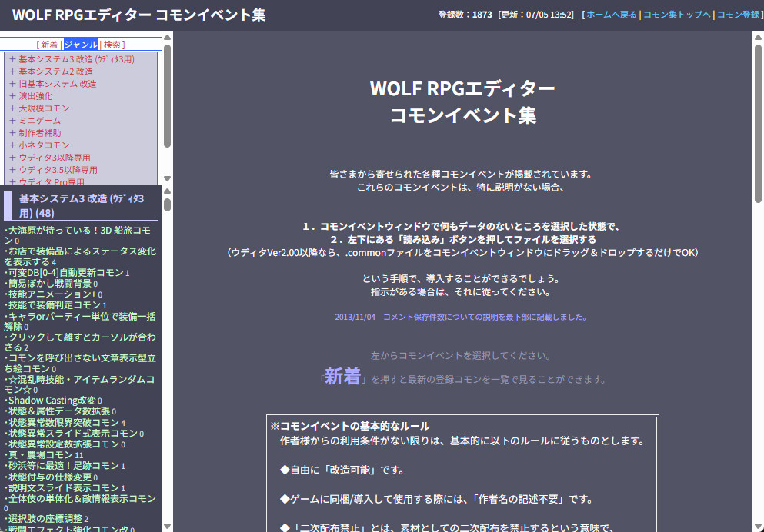The image size is (764, 532).
Task: Open キャラorパーティー単位で装備一括解除 entry
Action: coord(80,321)
